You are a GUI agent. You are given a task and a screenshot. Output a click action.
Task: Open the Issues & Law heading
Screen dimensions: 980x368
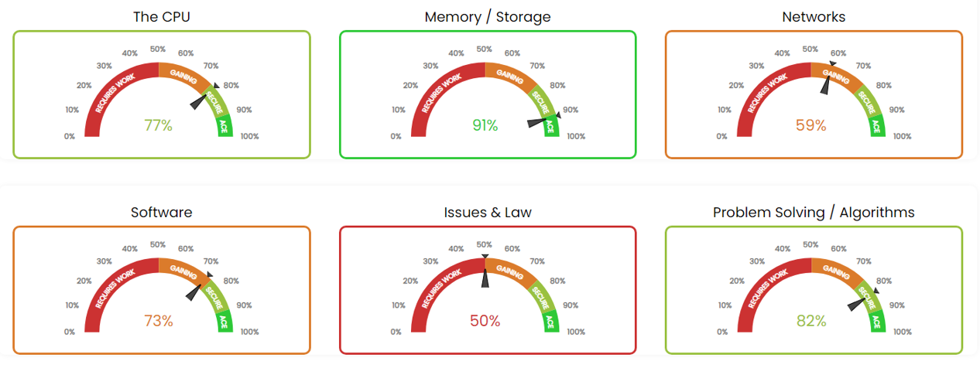pyautogui.click(x=488, y=213)
